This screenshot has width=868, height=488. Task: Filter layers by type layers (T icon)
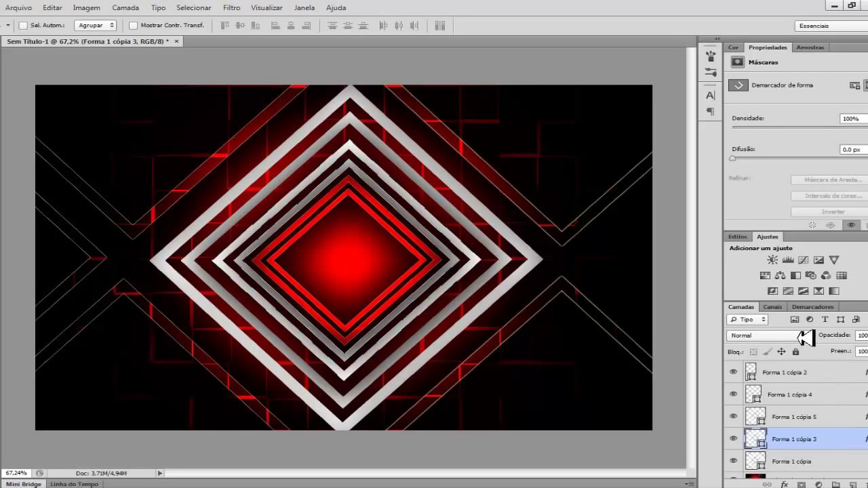825,319
